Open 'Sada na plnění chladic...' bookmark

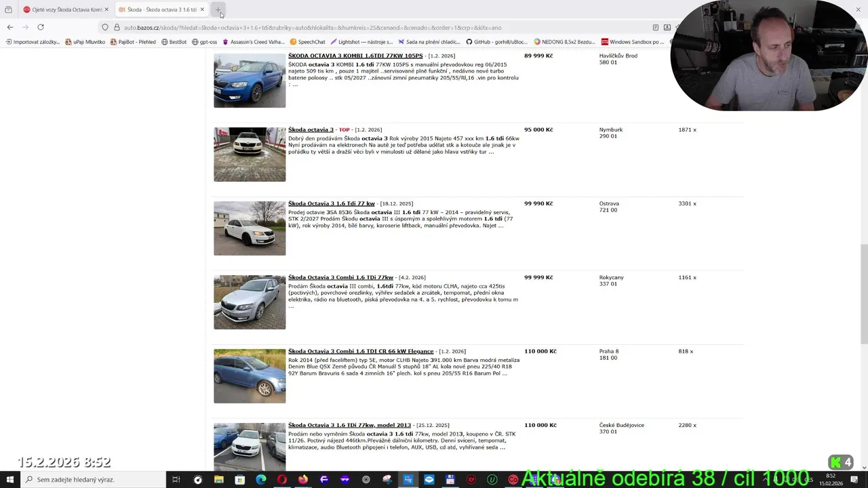[429, 42]
